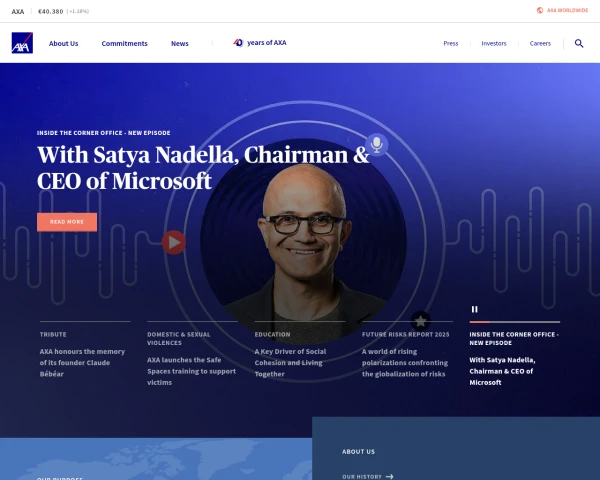Select the Future Risks Report 2025 slide
Image resolution: width=600 pixels, height=480 pixels.
(x=407, y=350)
